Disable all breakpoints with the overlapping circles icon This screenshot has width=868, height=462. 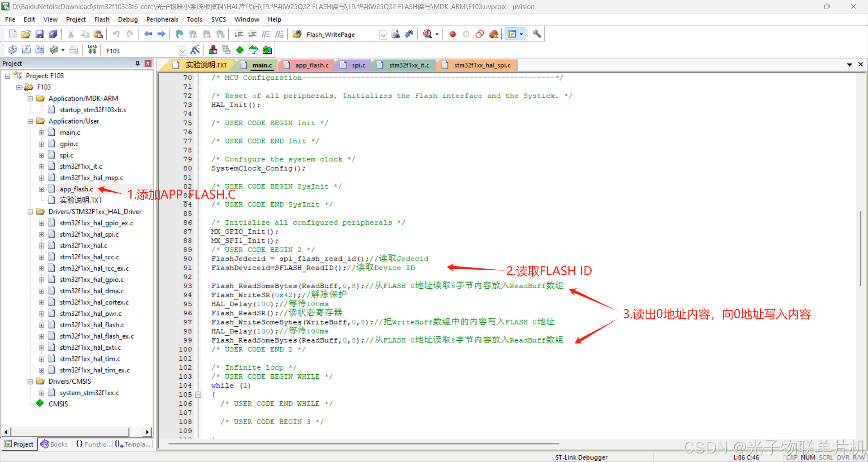(x=480, y=34)
